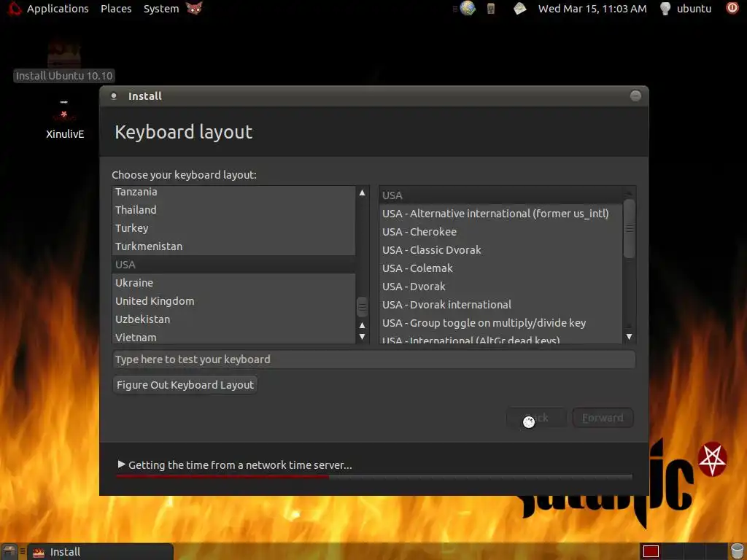This screenshot has width=747, height=560.
Task: Click the installation progress bar
Action: coord(374,476)
